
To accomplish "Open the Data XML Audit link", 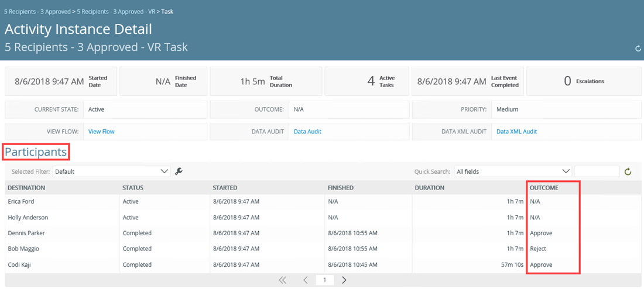I will pos(516,132).
